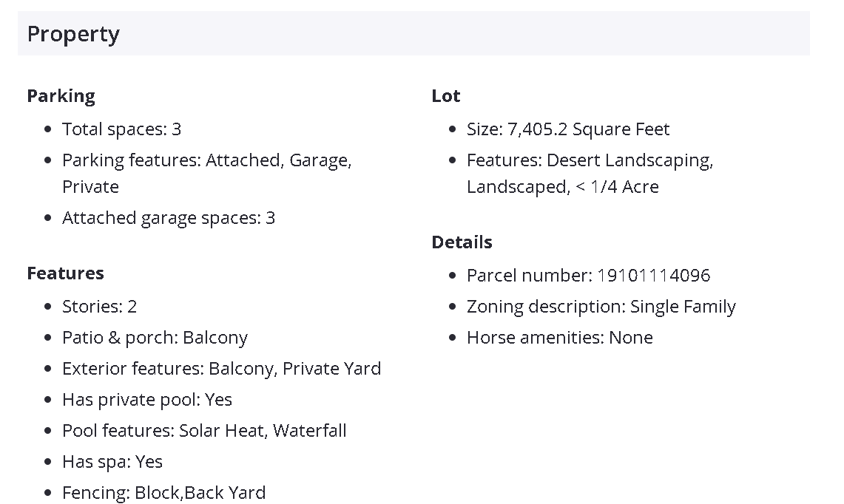Image resolution: width=844 pixels, height=504 pixels.
Task: Select Horse amenities: None entry
Action: pos(559,338)
